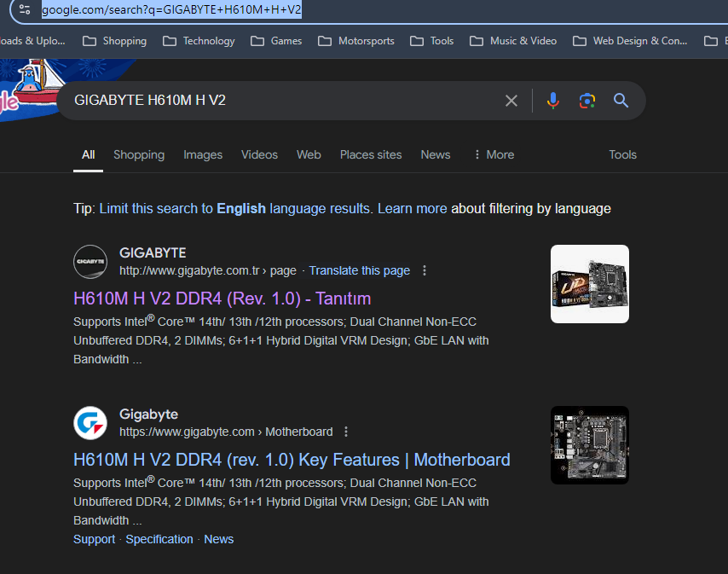Clear the search box with X icon
The image size is (728, 574).
pos(511,101)
